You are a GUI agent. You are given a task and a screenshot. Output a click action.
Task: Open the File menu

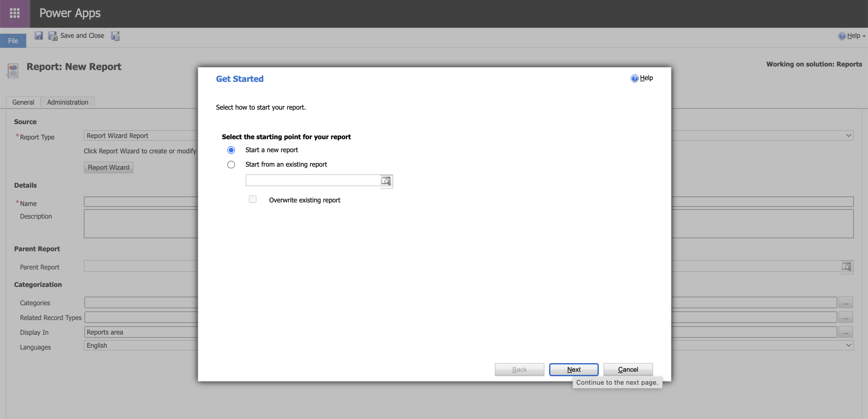[x=13, y=41]
